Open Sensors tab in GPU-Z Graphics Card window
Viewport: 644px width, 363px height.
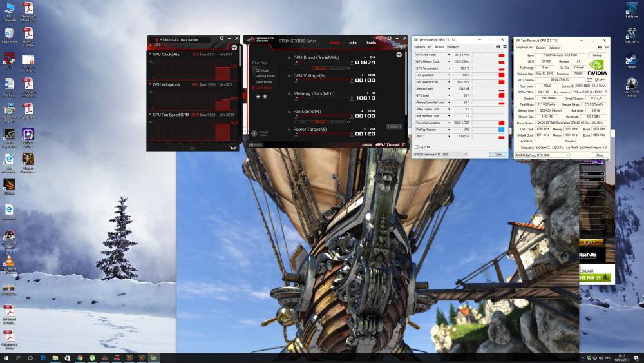click(541, 47)
